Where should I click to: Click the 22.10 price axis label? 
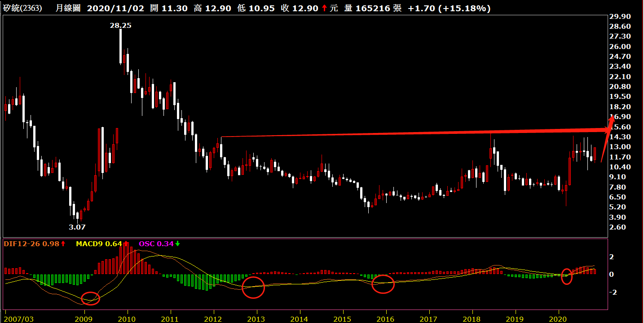click(621, 76)
